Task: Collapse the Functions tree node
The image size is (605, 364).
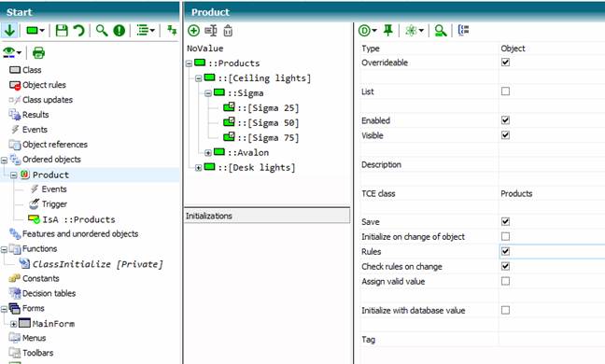Action: coord(4,249)
